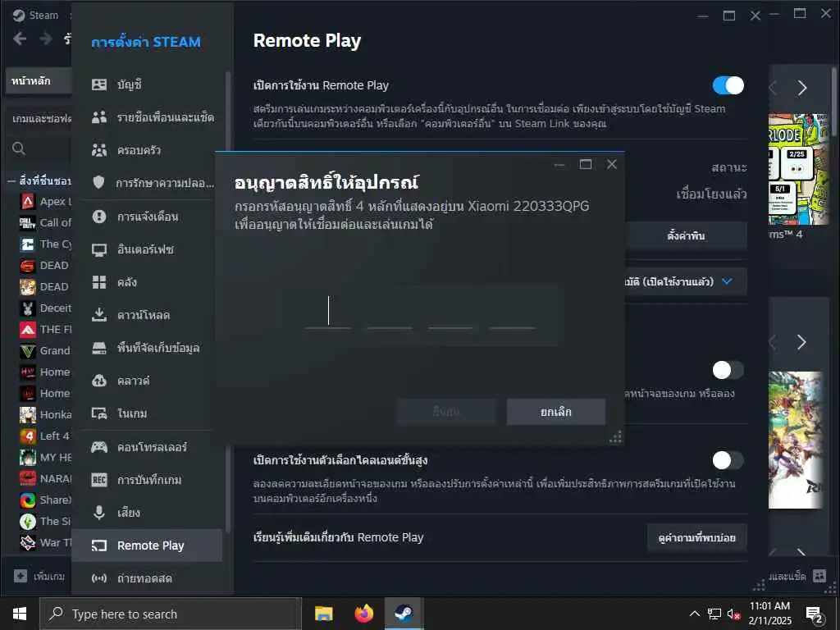Select the ในเกม in-game overlay icon
The width and height of the screenshot is (840, 630).
click(x=99, y=413)
